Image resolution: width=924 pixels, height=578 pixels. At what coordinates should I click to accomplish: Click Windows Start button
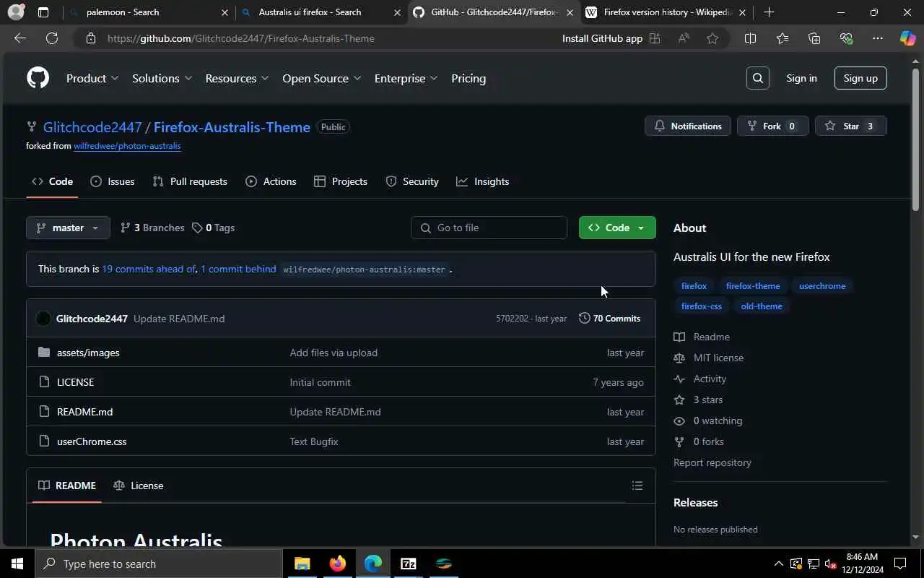(17, 564)
